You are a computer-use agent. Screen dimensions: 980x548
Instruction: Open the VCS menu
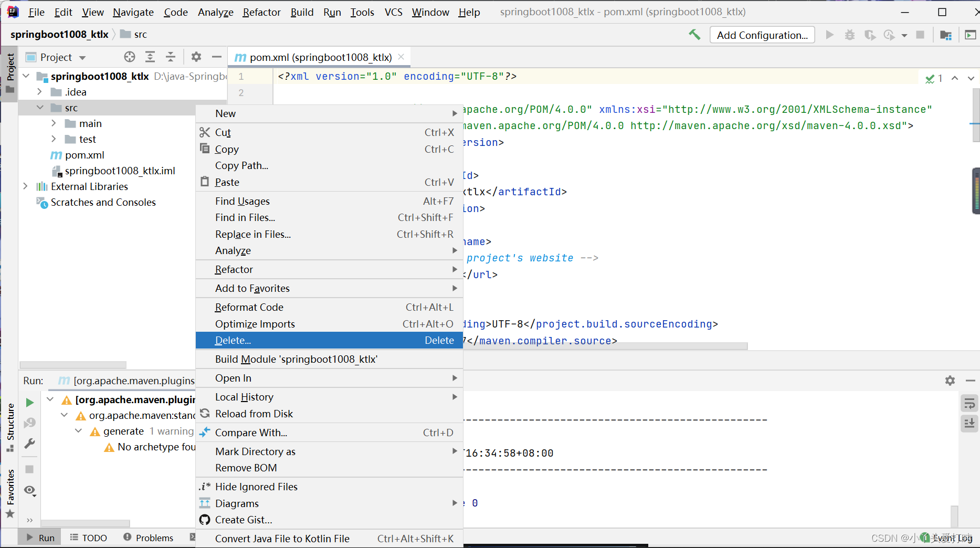(x=393, y=12)
